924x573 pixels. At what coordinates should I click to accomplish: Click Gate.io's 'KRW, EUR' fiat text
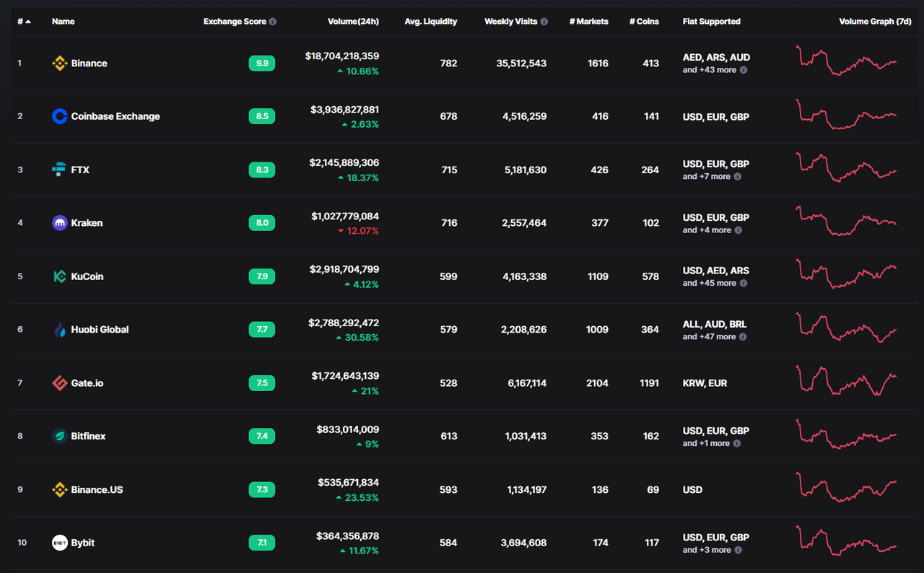pos(705,383)
